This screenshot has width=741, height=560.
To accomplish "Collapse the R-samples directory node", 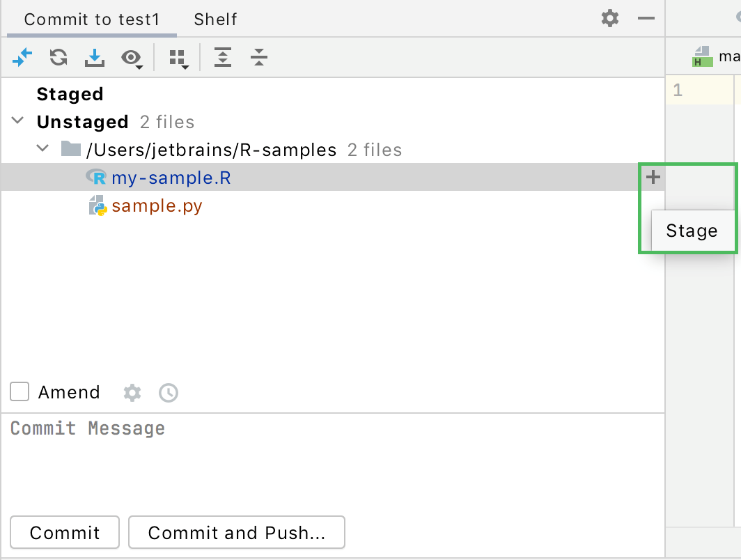I will 42,148.
